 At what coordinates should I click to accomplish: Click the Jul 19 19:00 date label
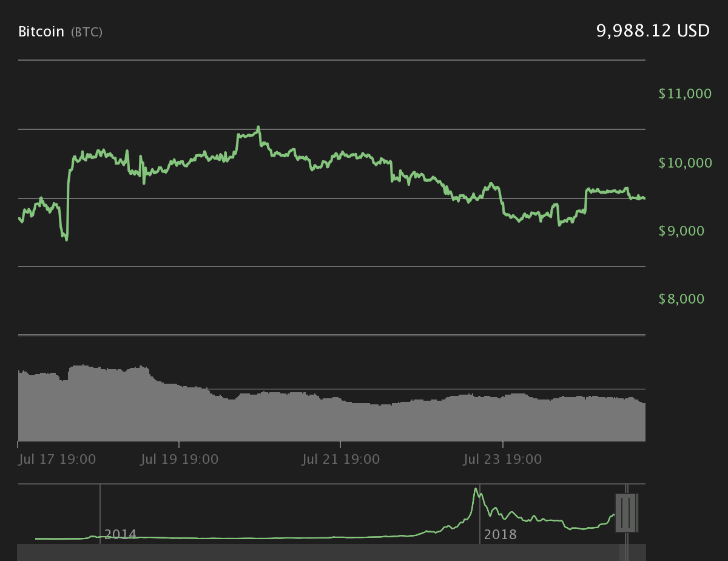180,459
